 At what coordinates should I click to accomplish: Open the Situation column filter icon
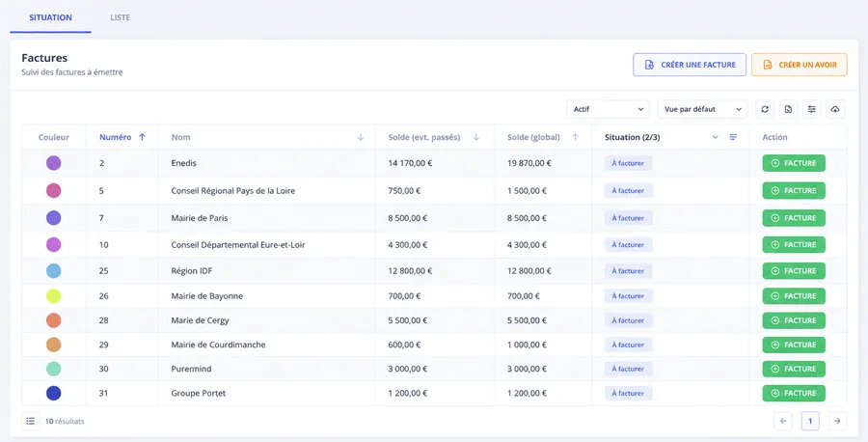pyautogui.click(x=734, y=137)
